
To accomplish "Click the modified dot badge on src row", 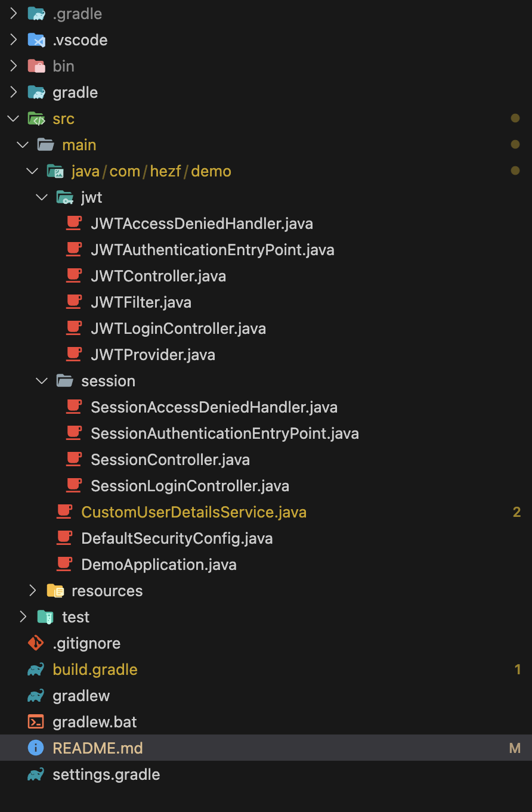I will point(515,119).
